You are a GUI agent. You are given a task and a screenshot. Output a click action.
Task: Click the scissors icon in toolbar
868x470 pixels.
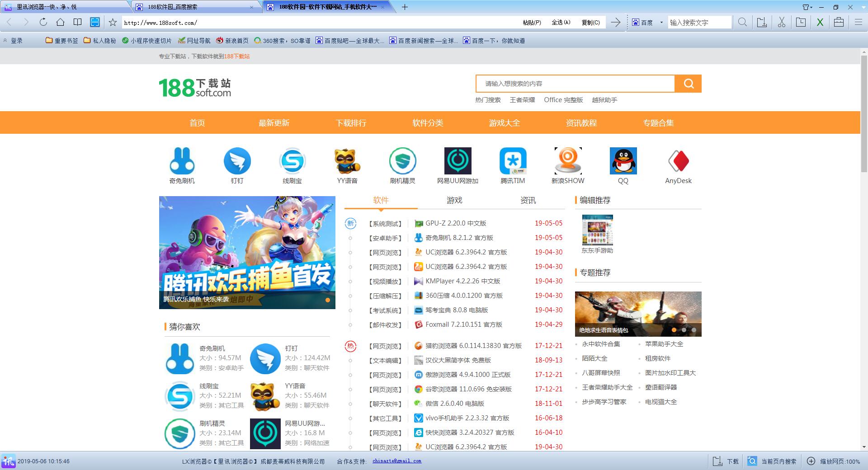coord(782,22)
